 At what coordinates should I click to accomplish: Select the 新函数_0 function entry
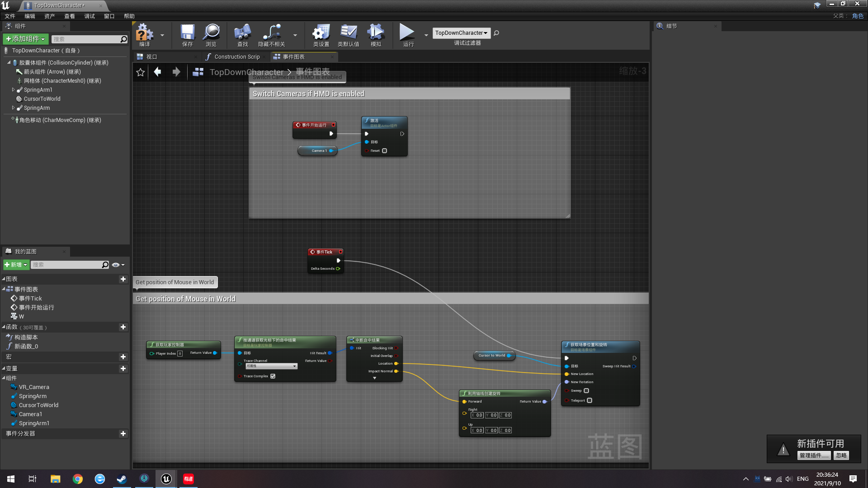pyautogui.click(x=26, y=347)
